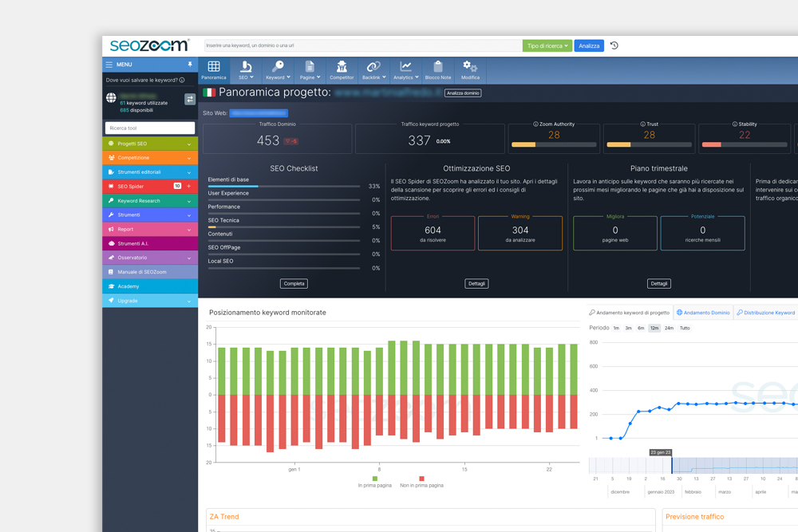Click the date range navigator under the chart

(x=693, y=465)
